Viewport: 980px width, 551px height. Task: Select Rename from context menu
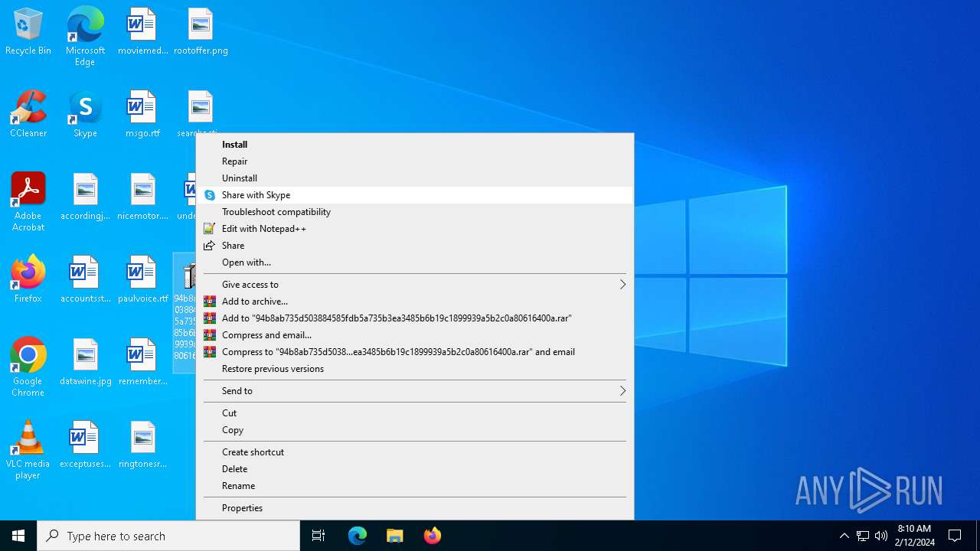coord(415,486)
